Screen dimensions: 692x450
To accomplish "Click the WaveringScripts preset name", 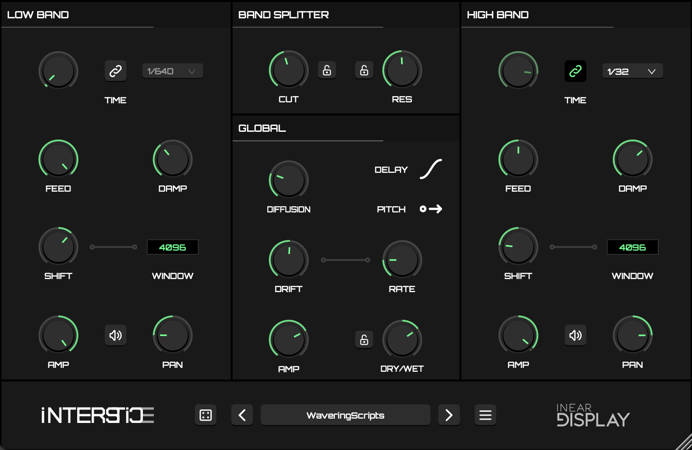I will click(x=345, y=415).
